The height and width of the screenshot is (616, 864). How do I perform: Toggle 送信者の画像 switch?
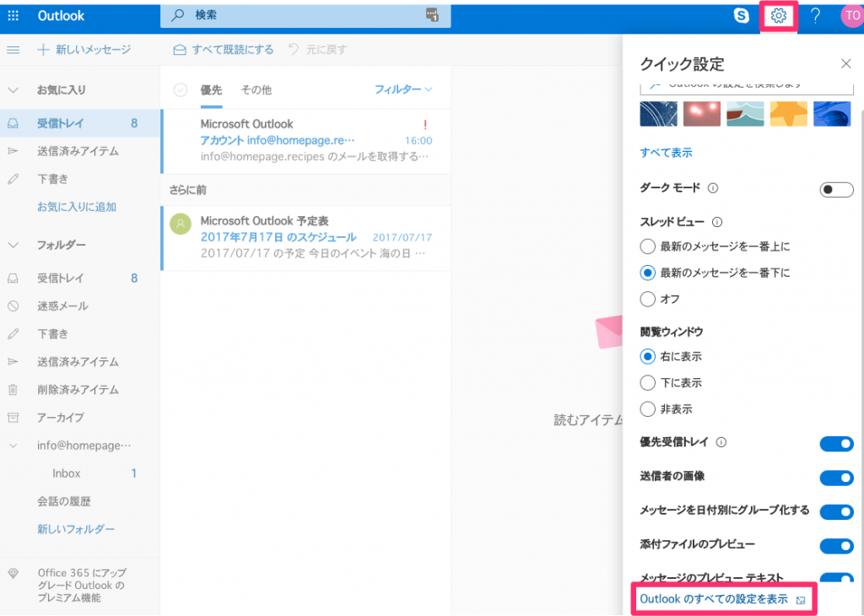coord(836,478)
